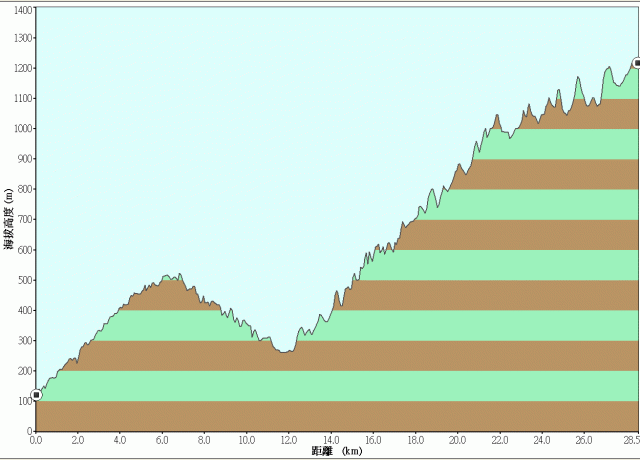Screen dimensions: 640x460
Task: Click the 8.0 distance axis label
Action: point(204,440)
